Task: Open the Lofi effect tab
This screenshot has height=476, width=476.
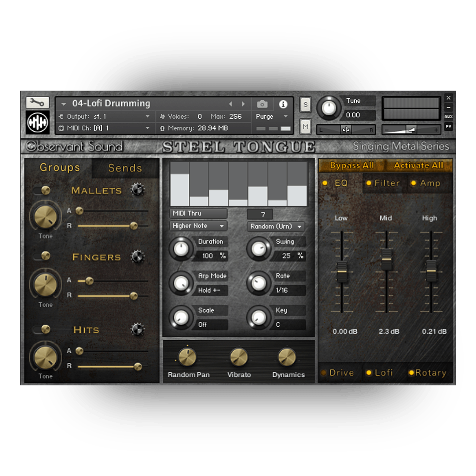Action: pyautogui.click(x=384, y=372)
